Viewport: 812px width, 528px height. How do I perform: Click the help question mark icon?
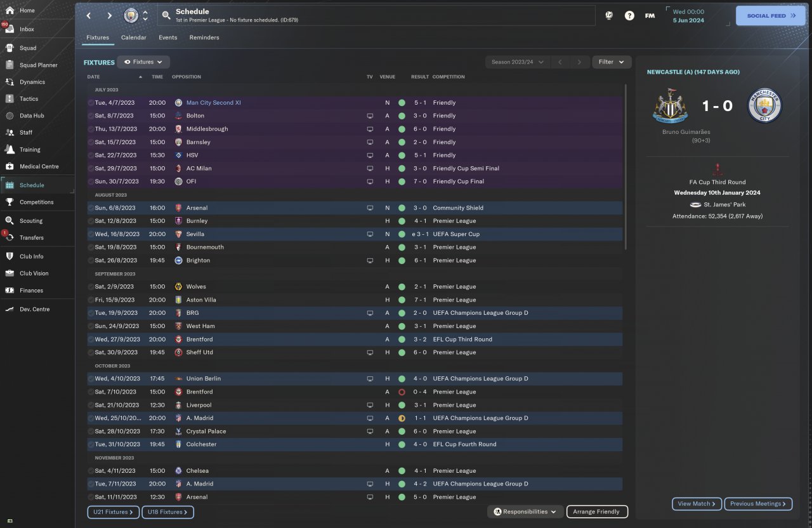point(629,16)
